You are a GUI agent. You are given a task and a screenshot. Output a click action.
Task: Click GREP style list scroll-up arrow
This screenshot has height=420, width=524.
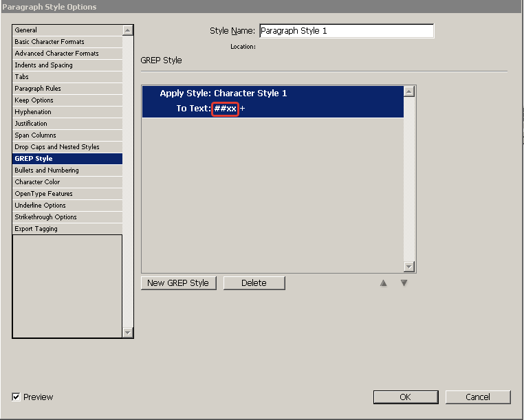tap(409, 91)
